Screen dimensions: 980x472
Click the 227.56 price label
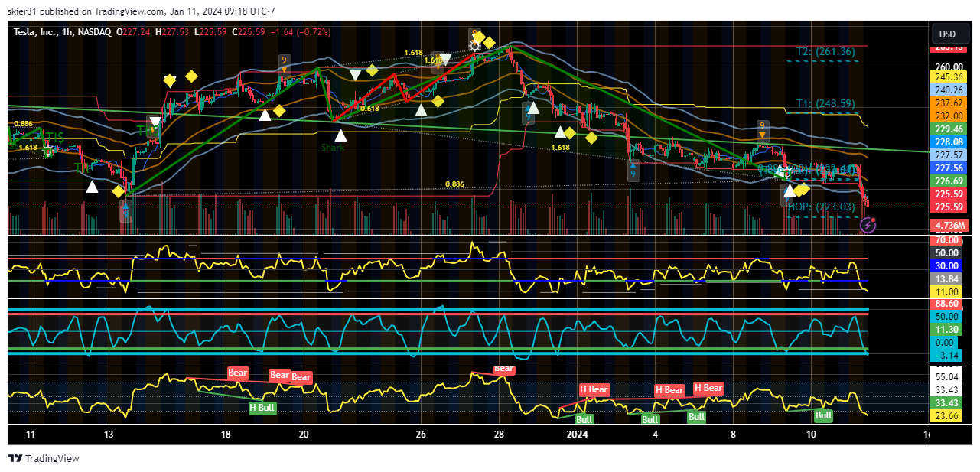click(x=949, y=168)
